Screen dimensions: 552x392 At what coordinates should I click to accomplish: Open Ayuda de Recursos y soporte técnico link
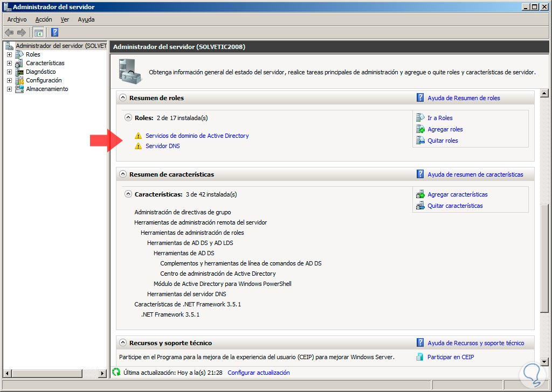click(x=475, y=343)
